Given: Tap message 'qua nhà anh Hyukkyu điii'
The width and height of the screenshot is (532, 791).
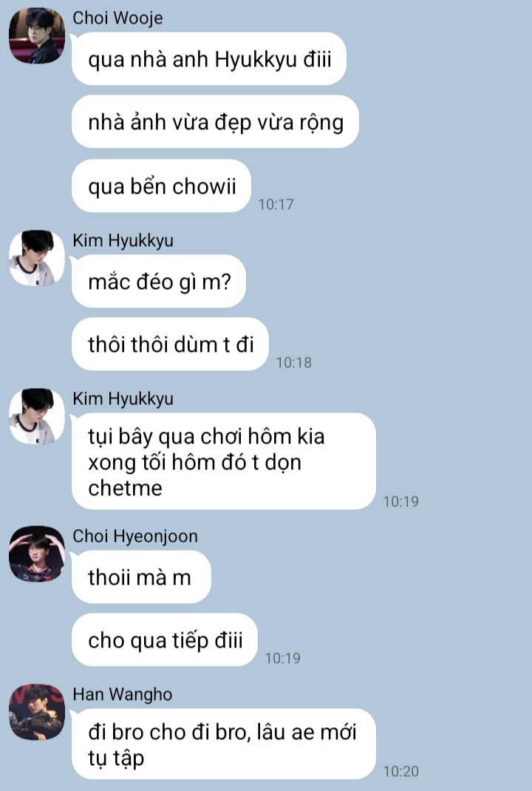Looking at the screenshot, I should pos(209,58).
